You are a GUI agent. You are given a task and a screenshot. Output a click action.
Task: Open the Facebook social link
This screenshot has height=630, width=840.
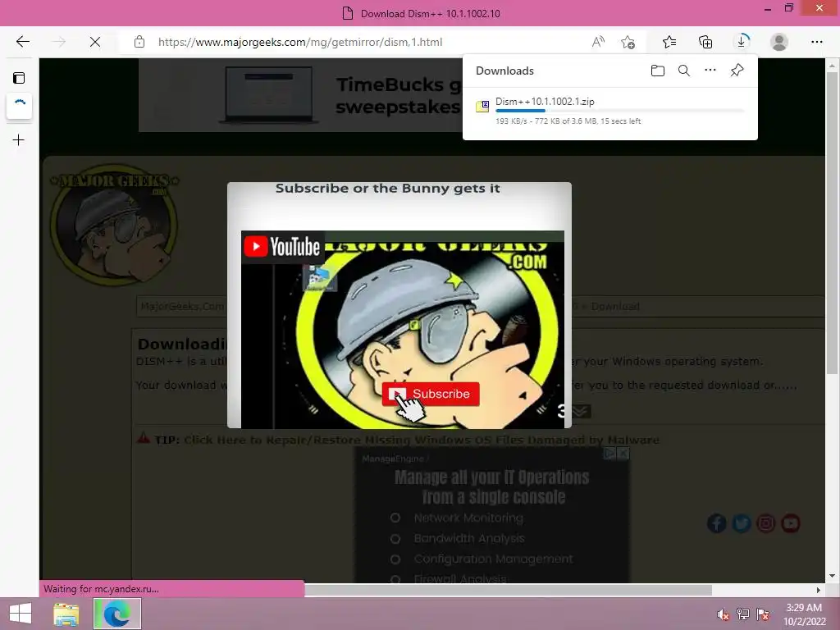(717, 523)
